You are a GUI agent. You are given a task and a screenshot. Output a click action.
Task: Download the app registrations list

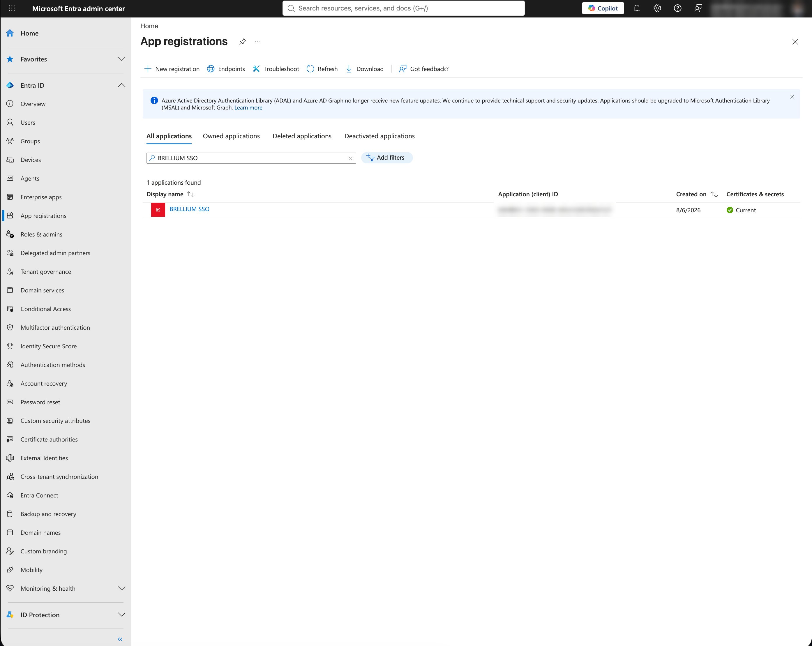tap(365, 69)
